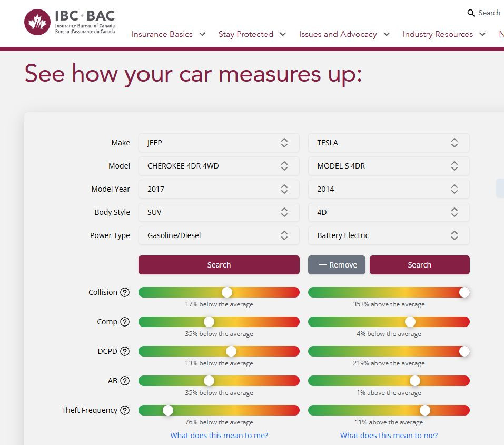504x445 pixels.
Task: Open the Comp help question mark
Action: click(125, 322)
